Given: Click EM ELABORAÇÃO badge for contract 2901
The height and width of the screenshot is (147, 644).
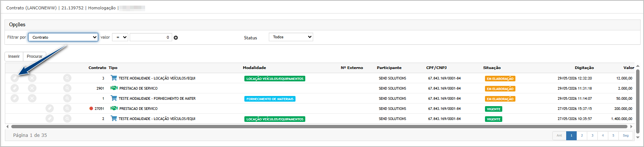Looking at the screenshot, I should click(x=500, y=89).
